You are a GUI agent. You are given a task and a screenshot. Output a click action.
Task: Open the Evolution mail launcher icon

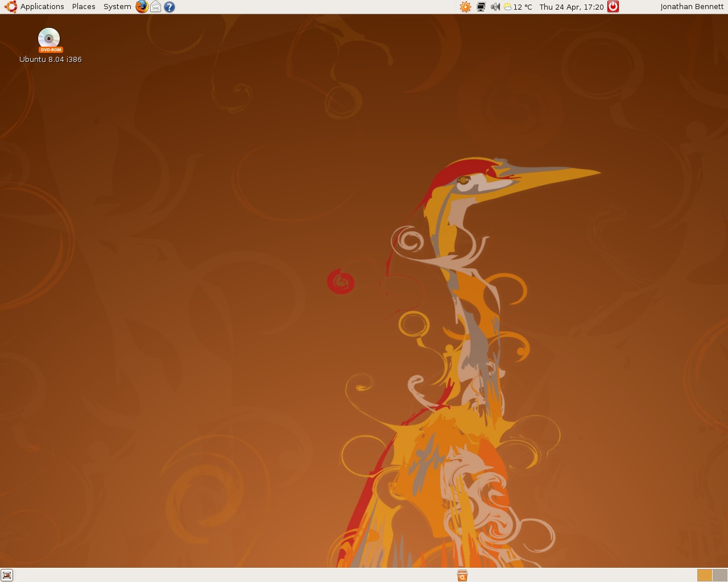pyautogui.click(x=155, y=7)
